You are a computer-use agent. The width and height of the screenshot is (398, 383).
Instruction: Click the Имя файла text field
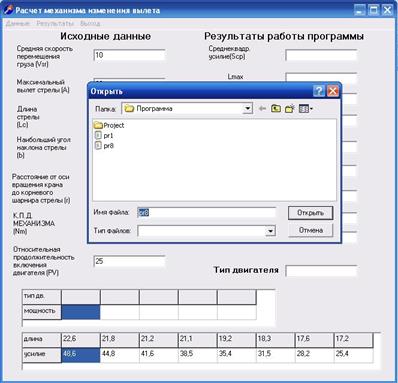pyautogui.click(x=206, y=213)
